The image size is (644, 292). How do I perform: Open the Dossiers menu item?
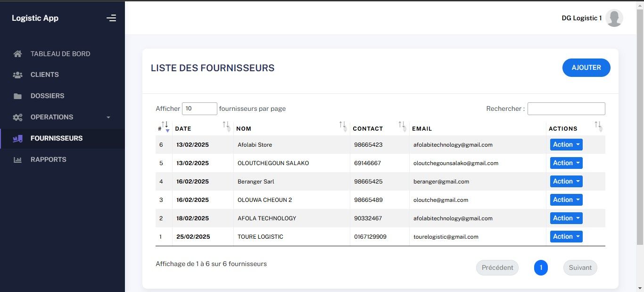[62, 96]
